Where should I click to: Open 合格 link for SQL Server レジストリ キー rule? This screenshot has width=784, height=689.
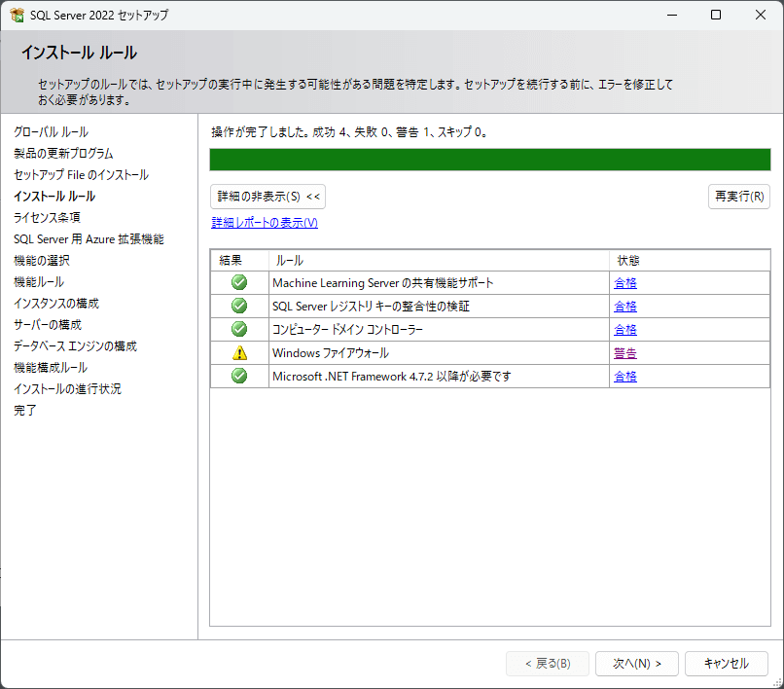point(625,307)
